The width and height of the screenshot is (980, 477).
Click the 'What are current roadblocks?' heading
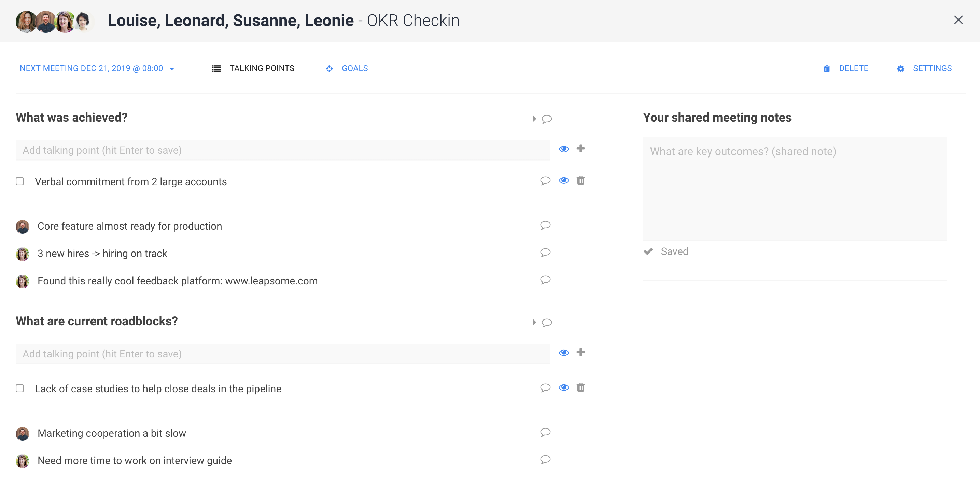click(x=97, y=321)
